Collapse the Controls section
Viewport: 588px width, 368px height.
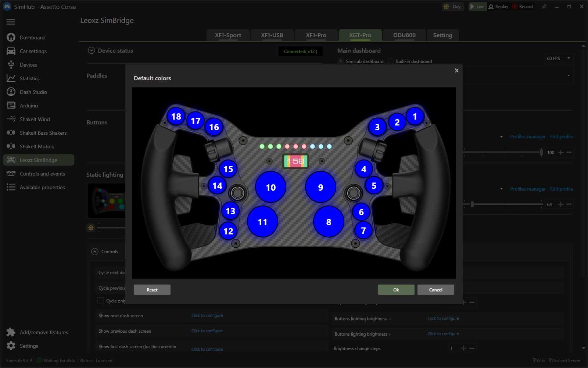95,252
